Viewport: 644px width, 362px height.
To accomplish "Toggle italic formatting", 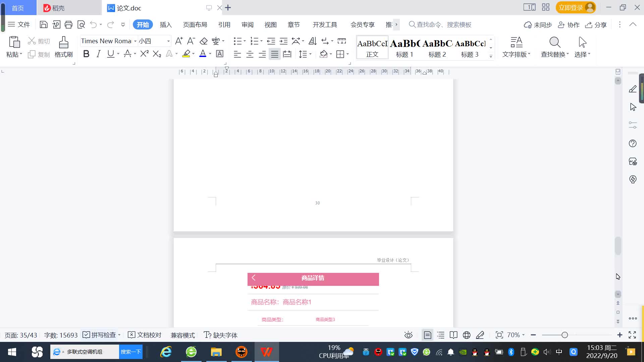I will 98,54.
